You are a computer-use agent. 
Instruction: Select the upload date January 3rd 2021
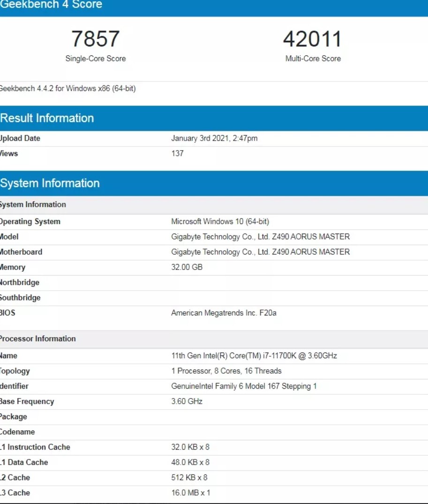pyautogui.click(x=214, y=138)
